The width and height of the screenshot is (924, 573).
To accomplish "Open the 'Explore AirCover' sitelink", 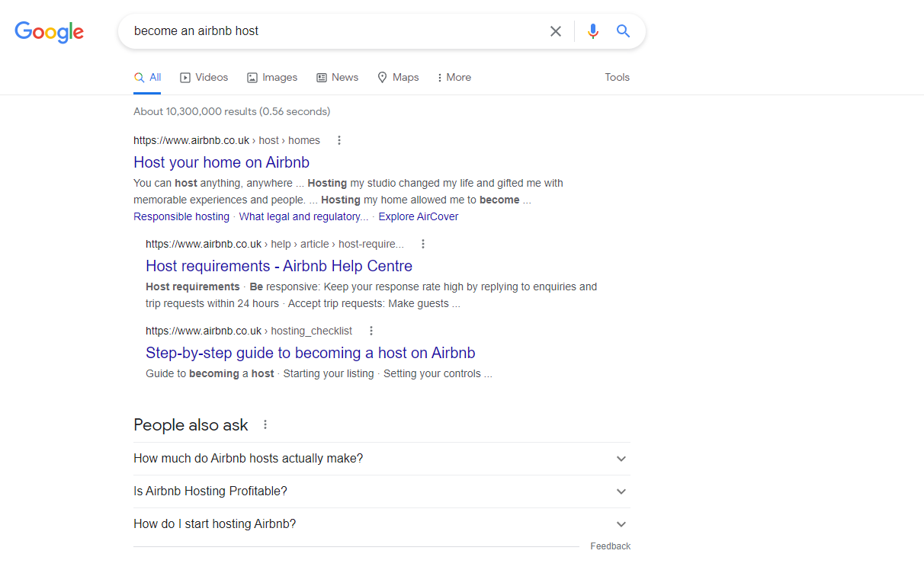I will [418, 216].
